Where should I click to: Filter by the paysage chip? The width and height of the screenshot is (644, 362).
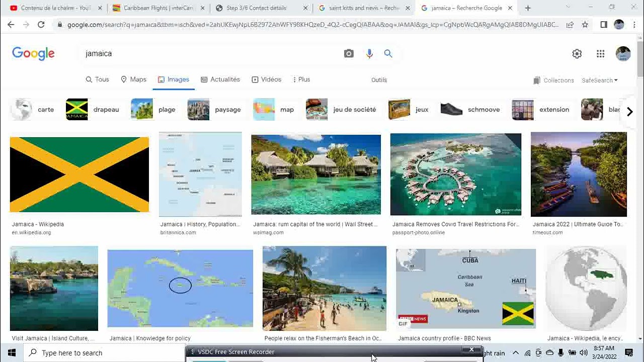214,110
